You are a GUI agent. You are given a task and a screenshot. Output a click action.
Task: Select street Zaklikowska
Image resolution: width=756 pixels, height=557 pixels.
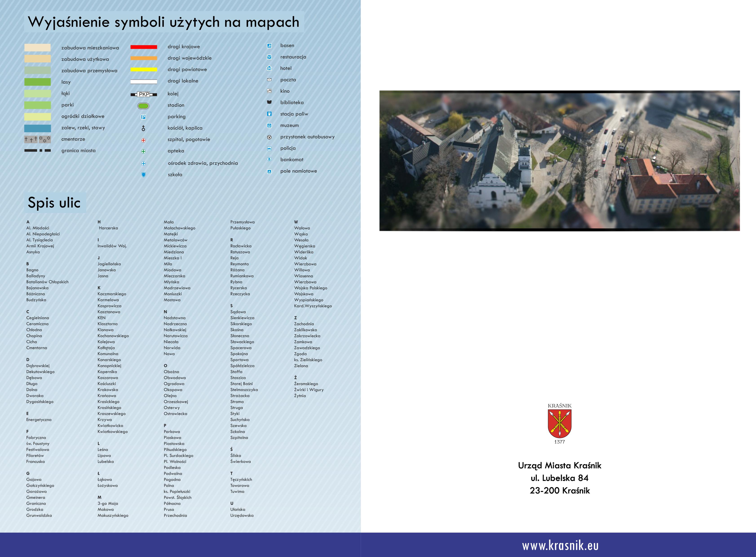pos(305,330)
